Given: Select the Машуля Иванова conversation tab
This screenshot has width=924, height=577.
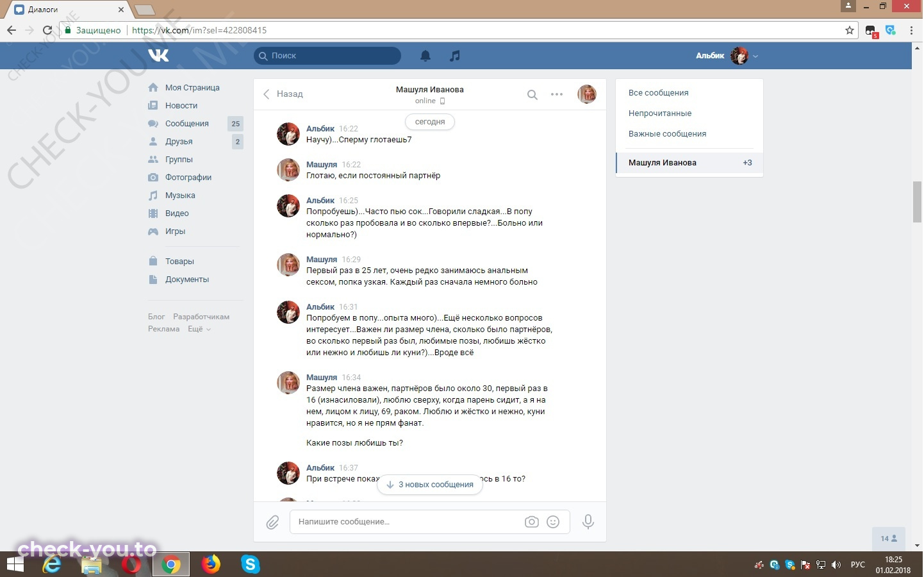Looking at the screenshot, I should pos(689,163).
